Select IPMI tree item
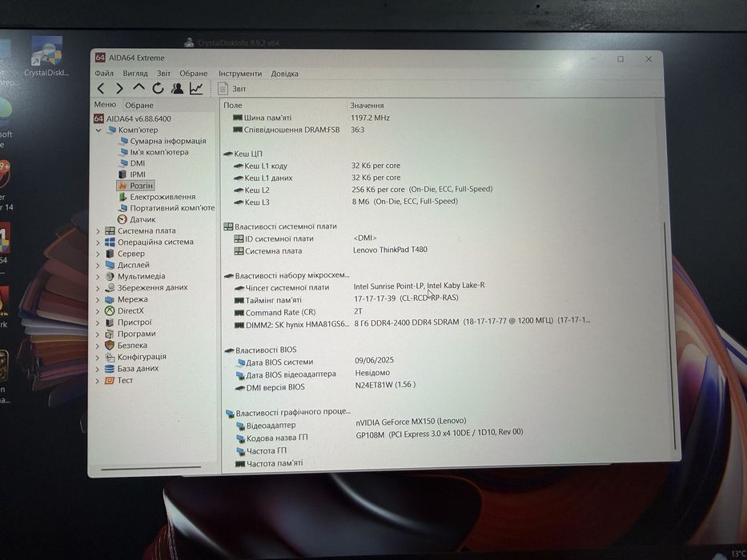 pos(132,174)
